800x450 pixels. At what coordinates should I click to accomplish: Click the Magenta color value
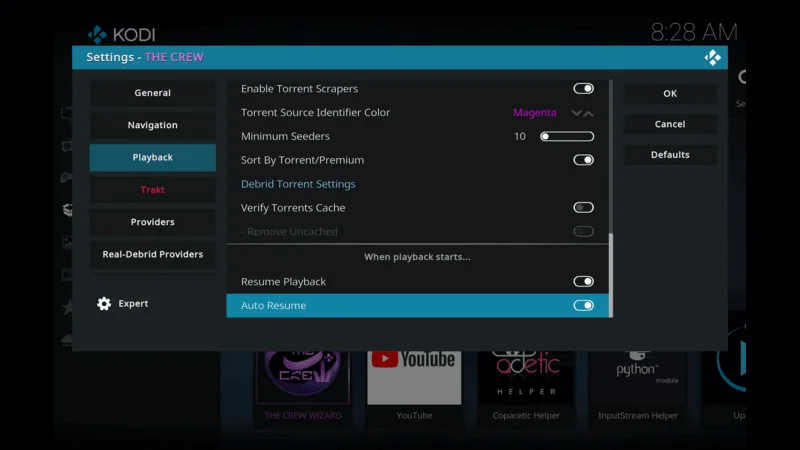535,112
